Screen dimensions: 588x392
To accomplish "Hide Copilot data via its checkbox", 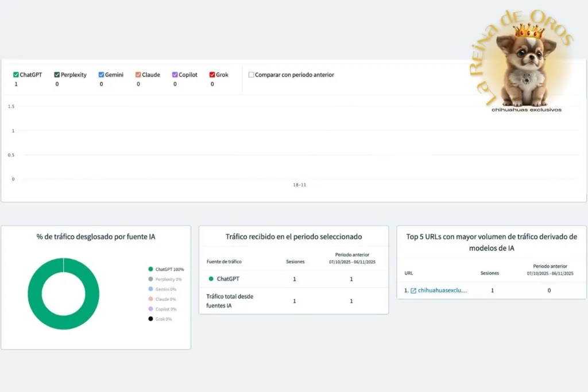I will click(x=175, y=75).
